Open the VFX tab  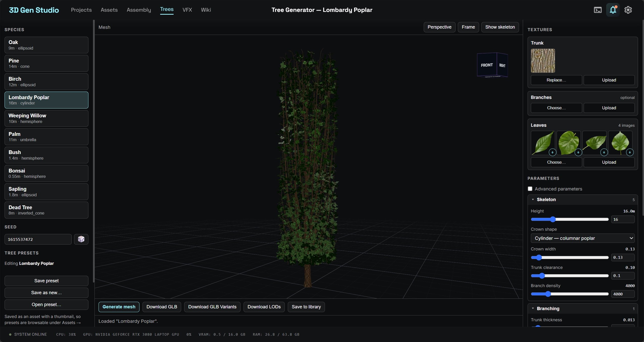coord(187,10)
